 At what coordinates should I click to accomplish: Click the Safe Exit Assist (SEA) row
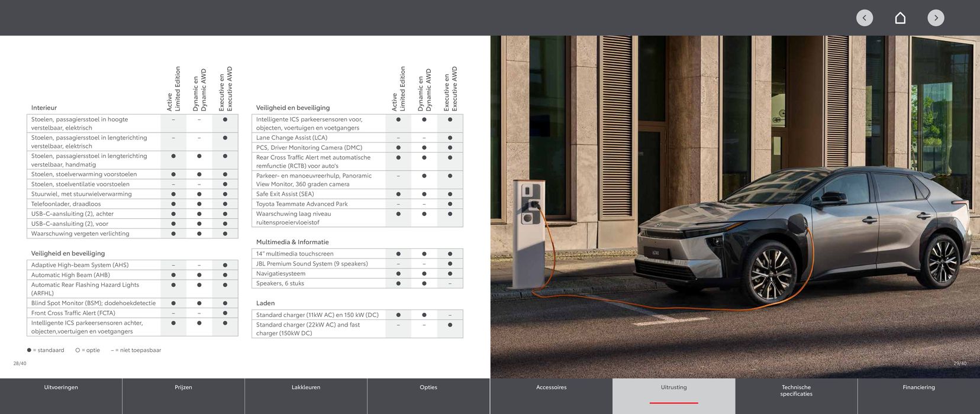click(285, 194)
